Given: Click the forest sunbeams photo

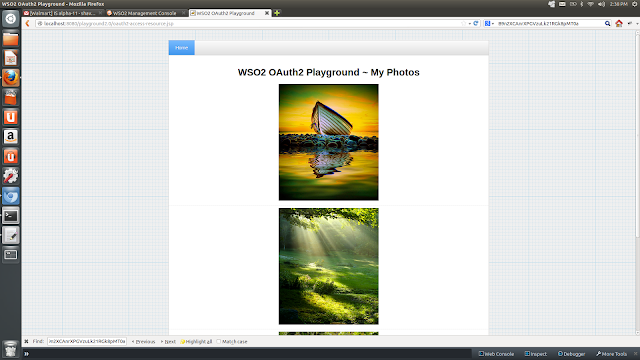Looking at the screenshot, I should 329,266.
